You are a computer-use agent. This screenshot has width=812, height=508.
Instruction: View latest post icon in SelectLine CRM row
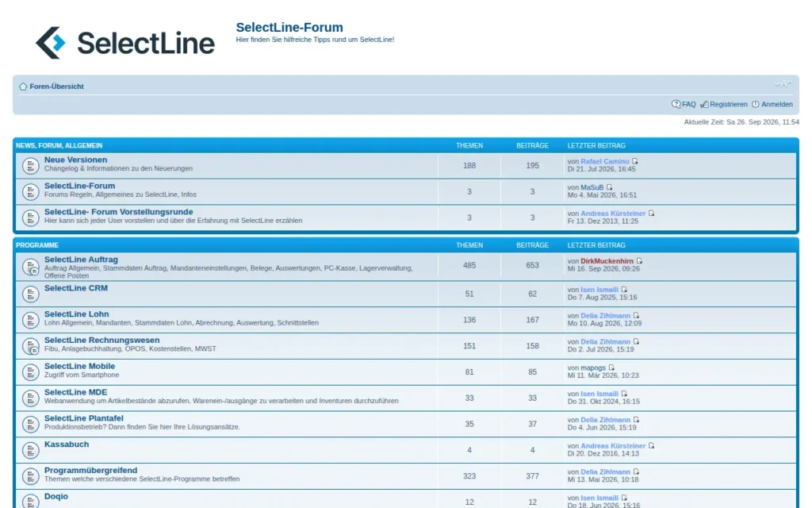point(624,289)
